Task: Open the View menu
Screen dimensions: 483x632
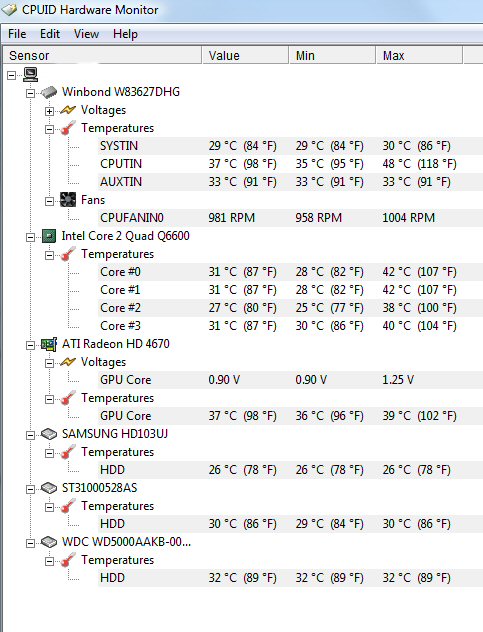Action: tap(86, 34)
